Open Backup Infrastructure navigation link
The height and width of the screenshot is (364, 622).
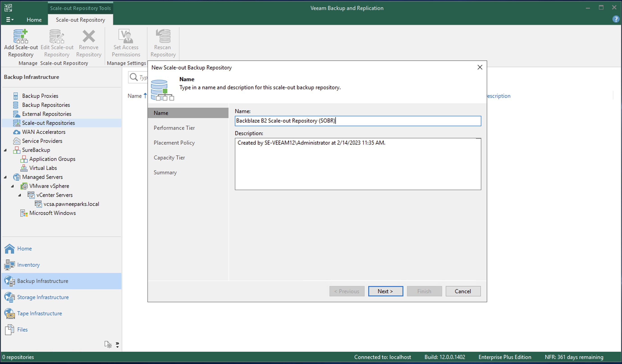click(42, 281)
